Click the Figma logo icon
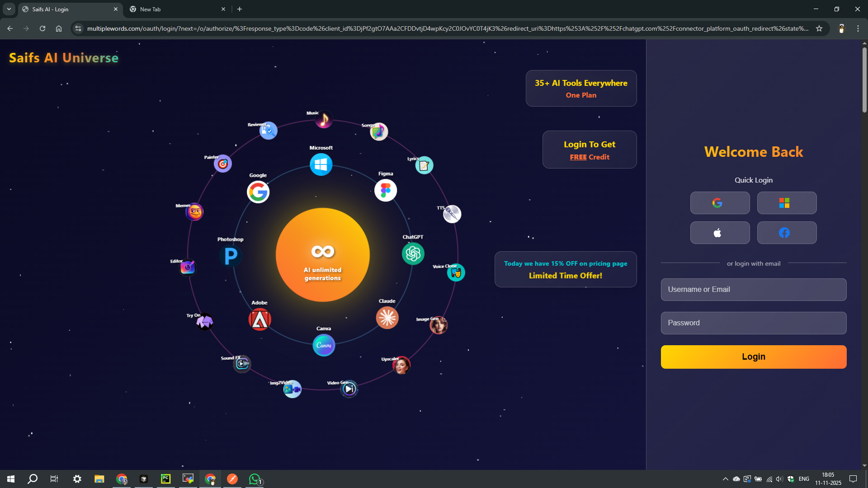This screenshot has height=488, width=868. [x=386, y=190]
